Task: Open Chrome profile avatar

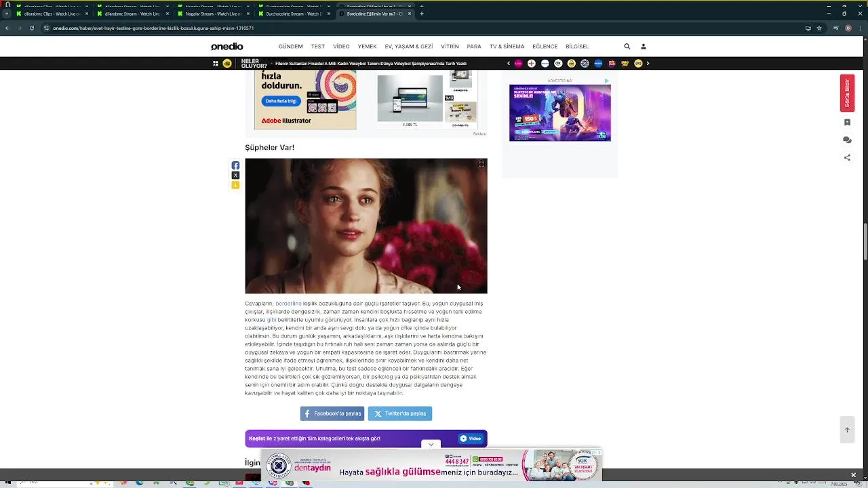Action: [848, 28]
